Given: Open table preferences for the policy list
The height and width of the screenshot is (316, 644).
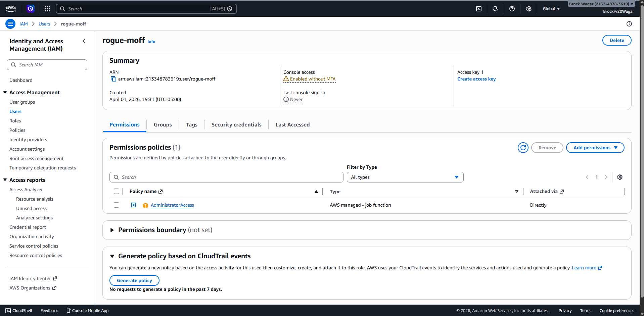Looking at the screenshot, I should click(620, 177).
